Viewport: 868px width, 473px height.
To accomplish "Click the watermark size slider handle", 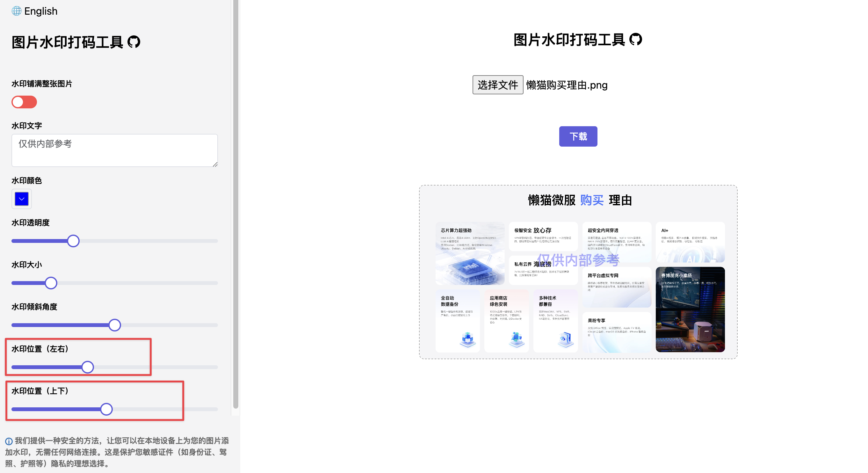I will click(51, 283).
